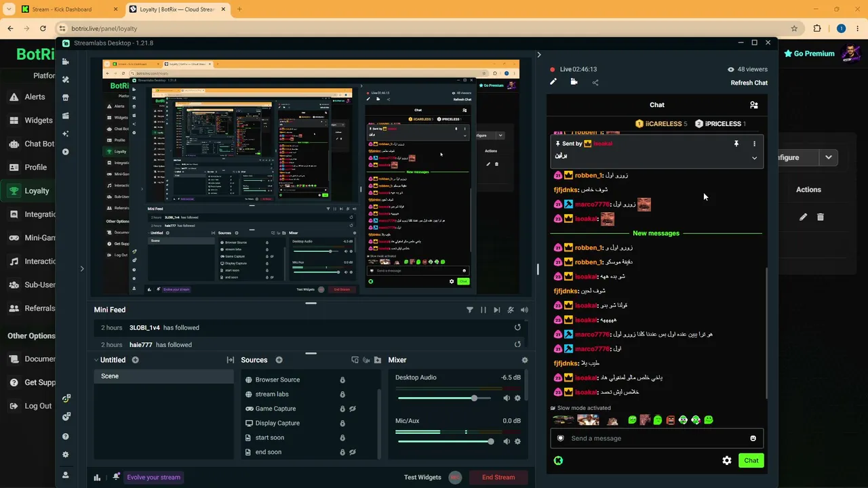Mute Desktop Audio in the Mixer
Image resolution: width=868 pixels, height=488 pixels.
(507, 398)
